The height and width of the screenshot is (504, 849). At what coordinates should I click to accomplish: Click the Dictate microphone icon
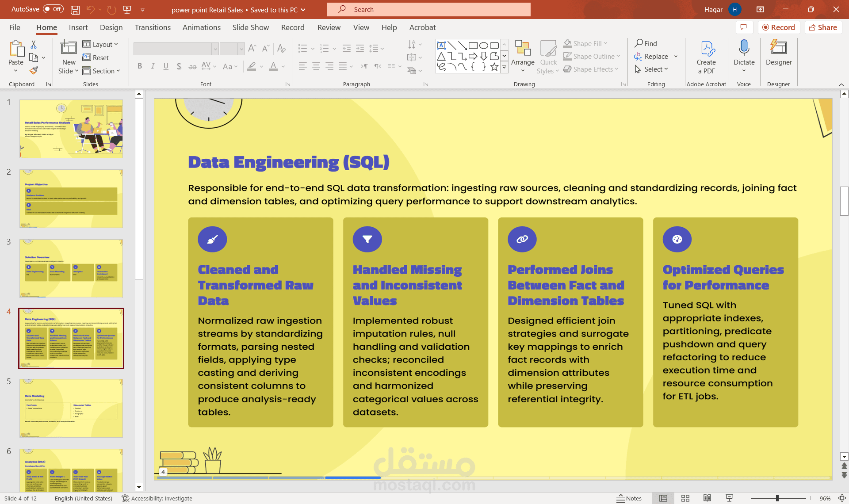(x=744, y=48)
